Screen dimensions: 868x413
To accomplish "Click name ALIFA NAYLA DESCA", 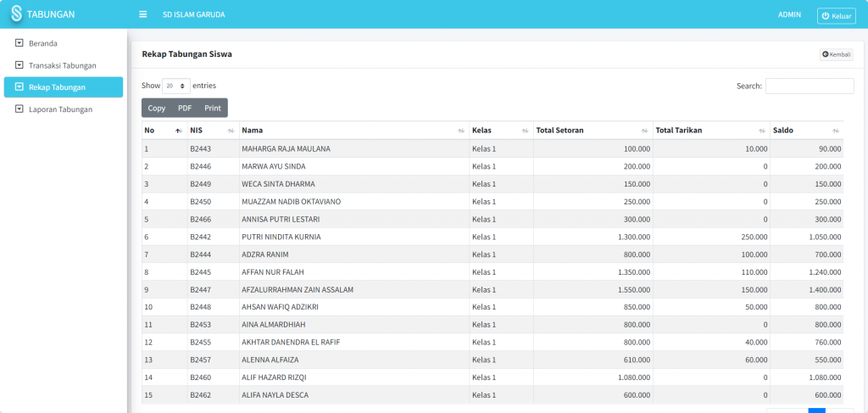I will 275,395.
